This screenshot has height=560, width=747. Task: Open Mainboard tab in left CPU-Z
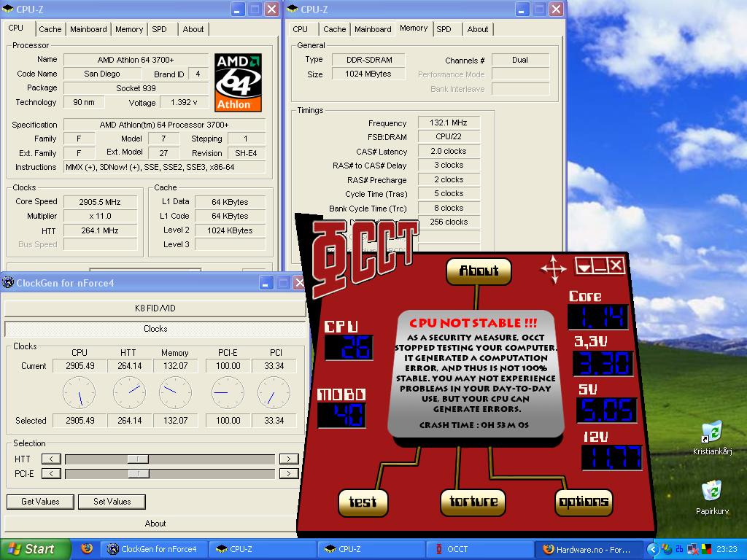(x=88, y=29)
